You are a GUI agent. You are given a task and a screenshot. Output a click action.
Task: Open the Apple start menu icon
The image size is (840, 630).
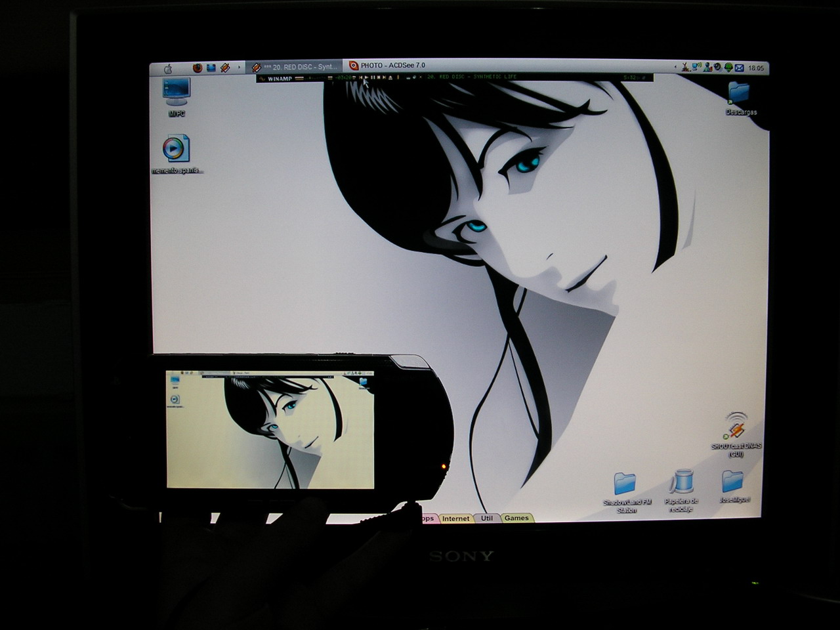point(167,68)
